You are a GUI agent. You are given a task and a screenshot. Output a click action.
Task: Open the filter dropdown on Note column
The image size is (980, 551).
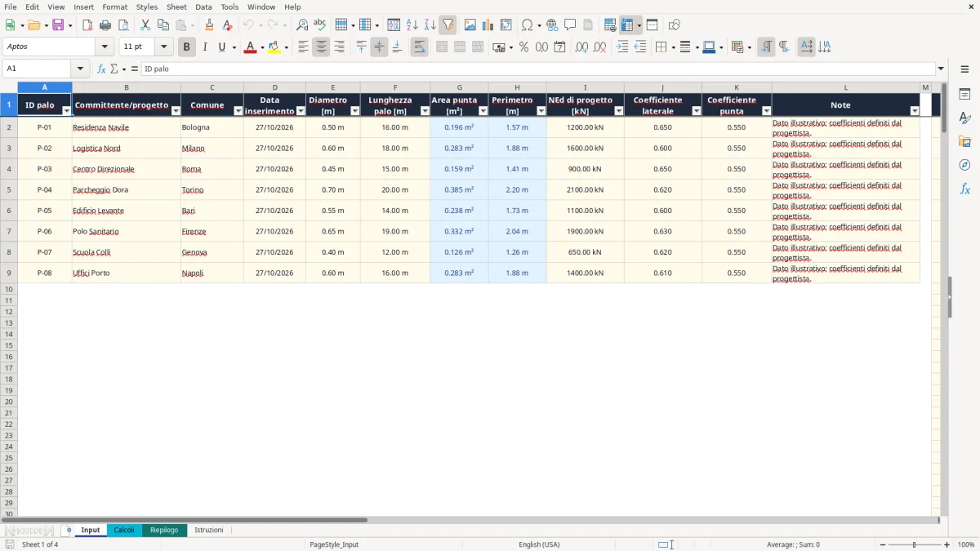click(915, 111)
